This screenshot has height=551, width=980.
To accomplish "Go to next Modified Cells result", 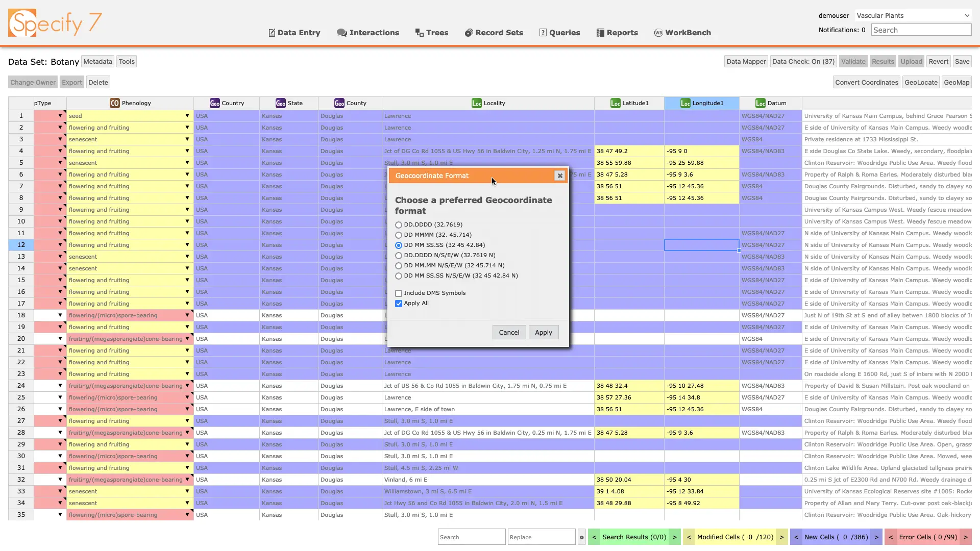I will pyautogui.click(x=781, y=537).
